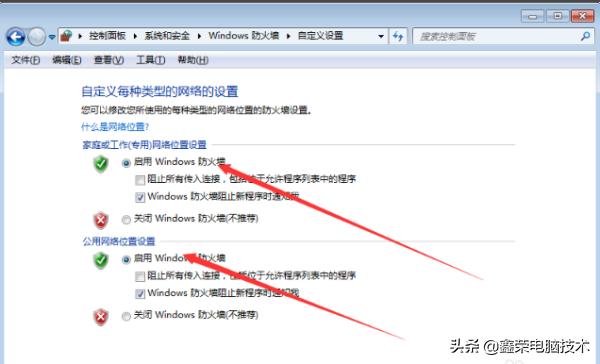600x364 pixels.
Task: Click red shield icon in home/work section
Action: point(101,220)
